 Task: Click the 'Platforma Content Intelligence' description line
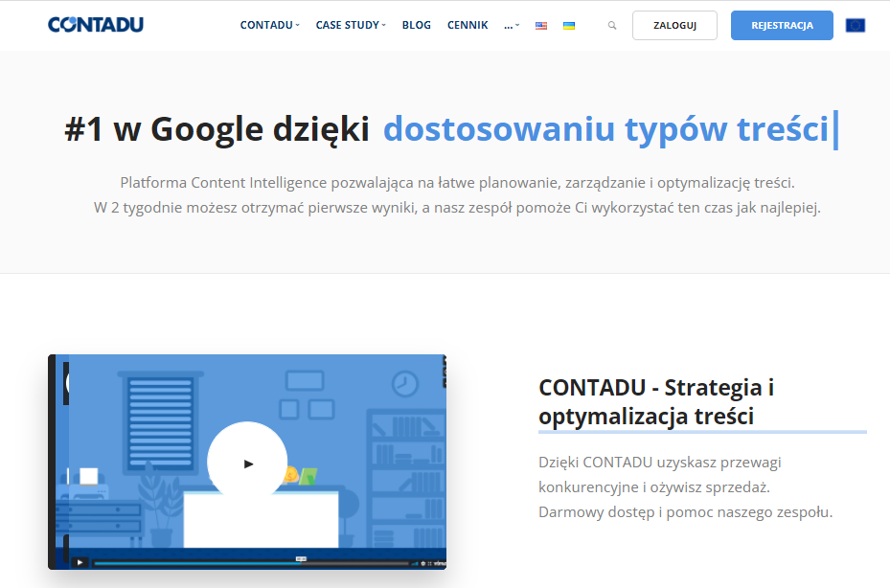tap(457, 183)
